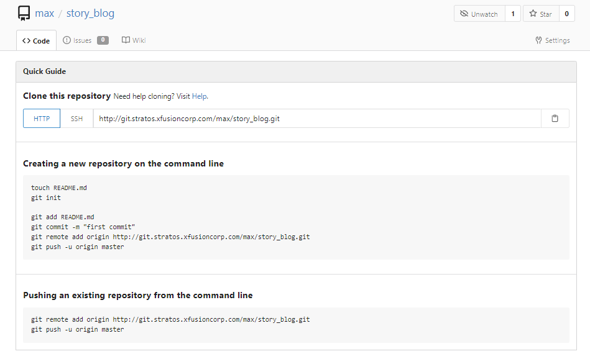Screen dimensions: 590x364
Task: Click 'Clone this repository' heading
Action: tap(67, 96)
